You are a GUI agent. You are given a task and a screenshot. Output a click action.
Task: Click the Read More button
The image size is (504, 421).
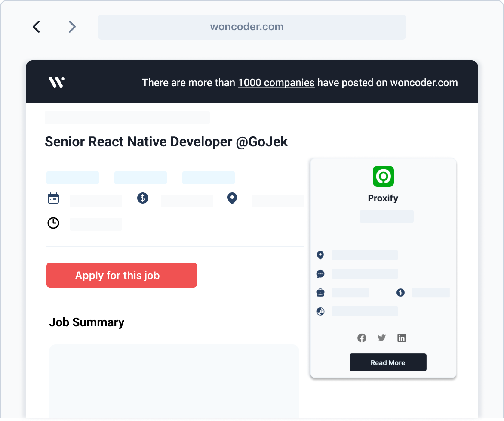388,362
